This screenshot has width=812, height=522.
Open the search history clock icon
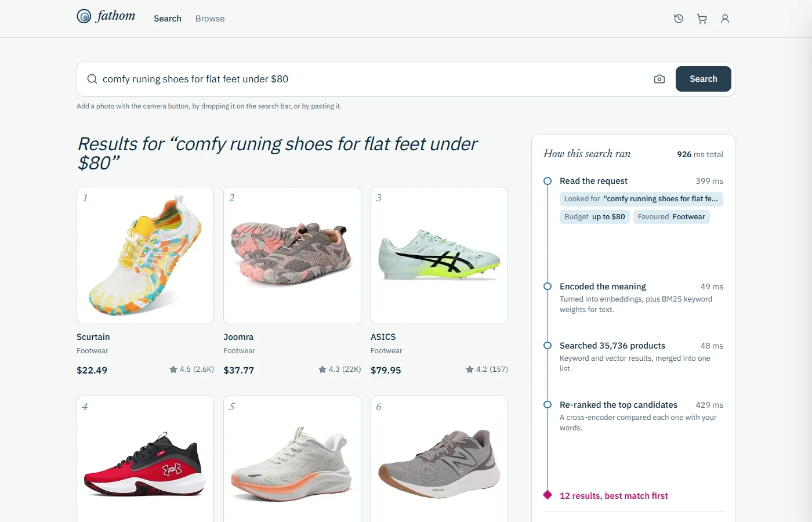tap(679, 19)
